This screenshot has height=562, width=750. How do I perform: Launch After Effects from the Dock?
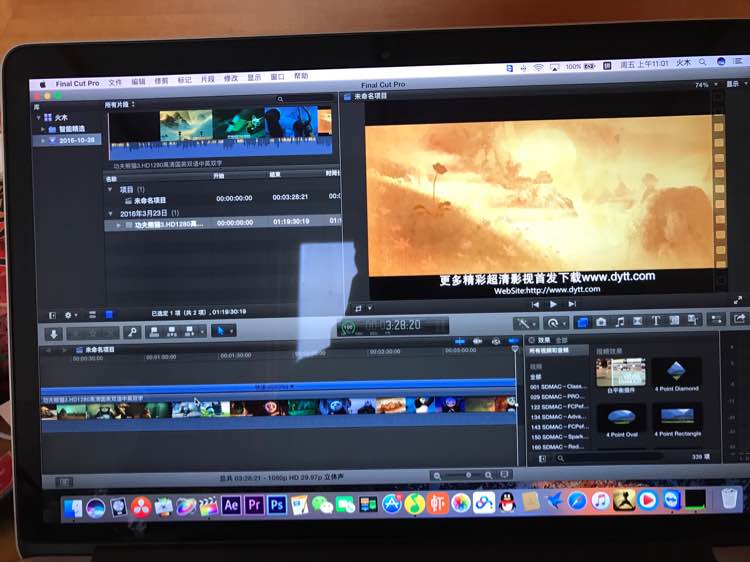[231, 505]
